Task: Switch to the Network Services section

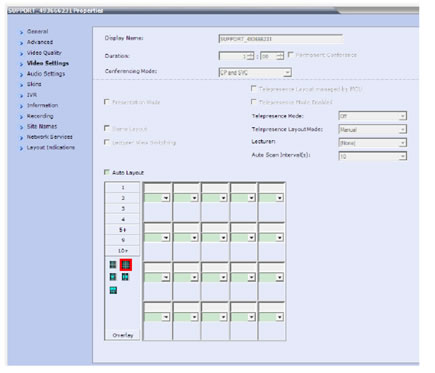Action: (49, 137)
